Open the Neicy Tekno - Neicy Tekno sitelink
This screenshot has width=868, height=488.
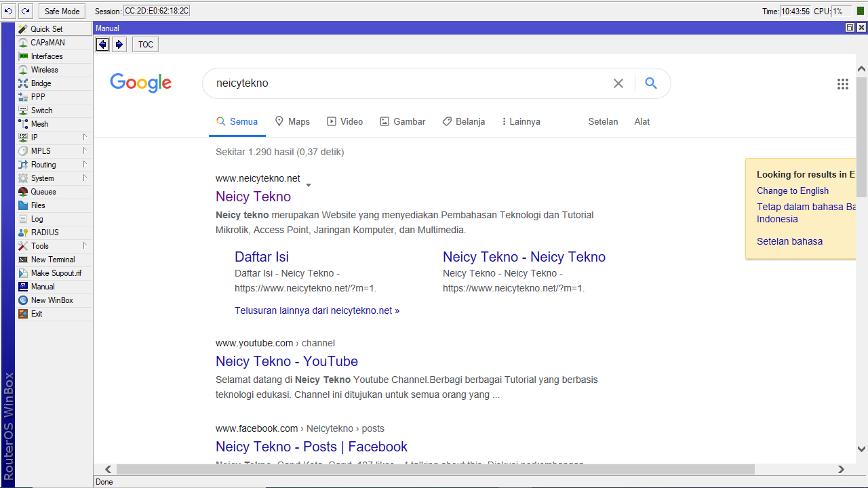524,257
